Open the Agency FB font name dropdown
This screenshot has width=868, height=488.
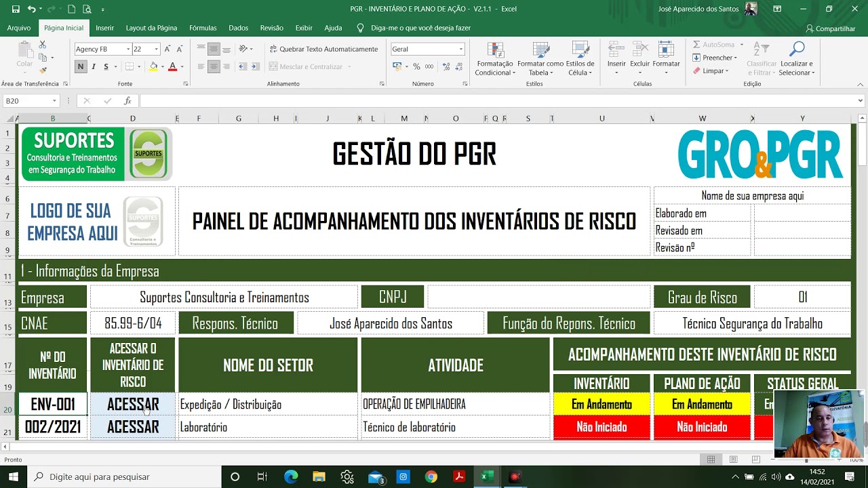128,49
